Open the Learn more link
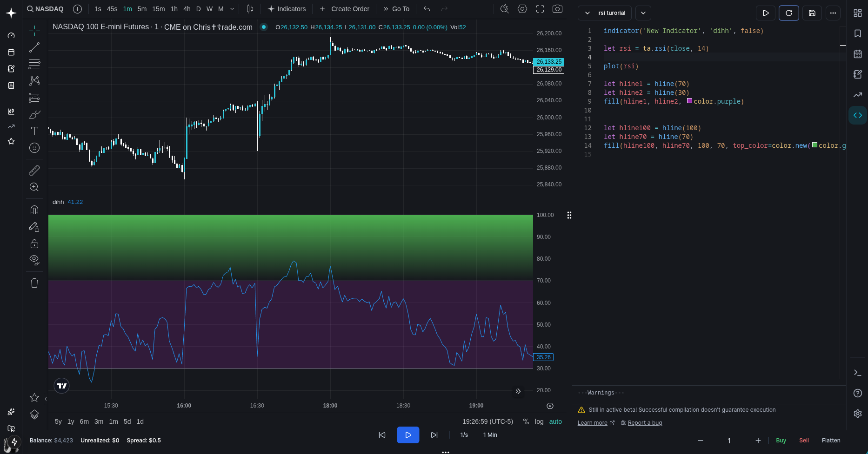Screen dimensions: 868x454 coord(592,423)
